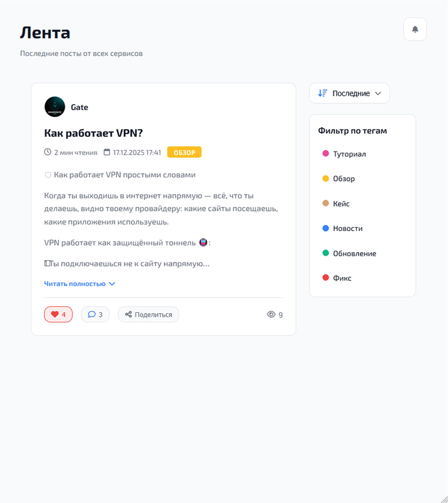
Task: Open notifications via the bell icon
Action: [x=415, y=29]
